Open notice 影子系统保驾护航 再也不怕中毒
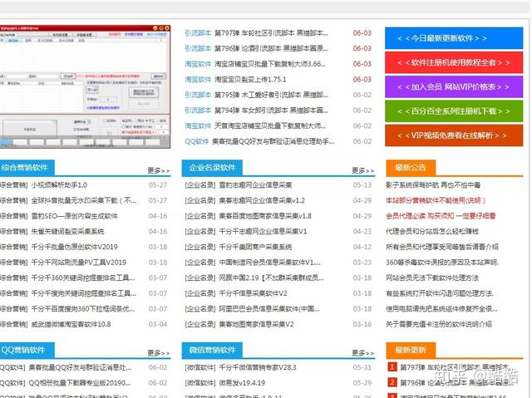532x398 pixels. coord(433,185)
